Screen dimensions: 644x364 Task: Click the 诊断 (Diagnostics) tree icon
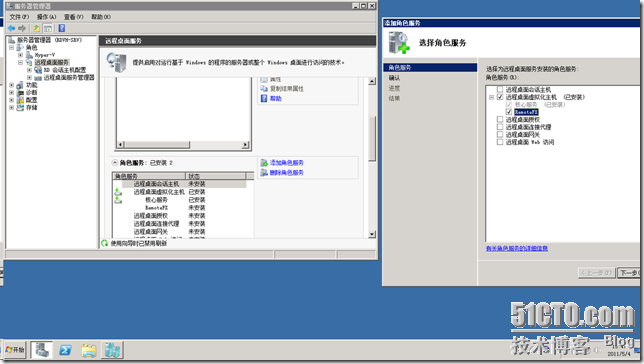point(21,92)
